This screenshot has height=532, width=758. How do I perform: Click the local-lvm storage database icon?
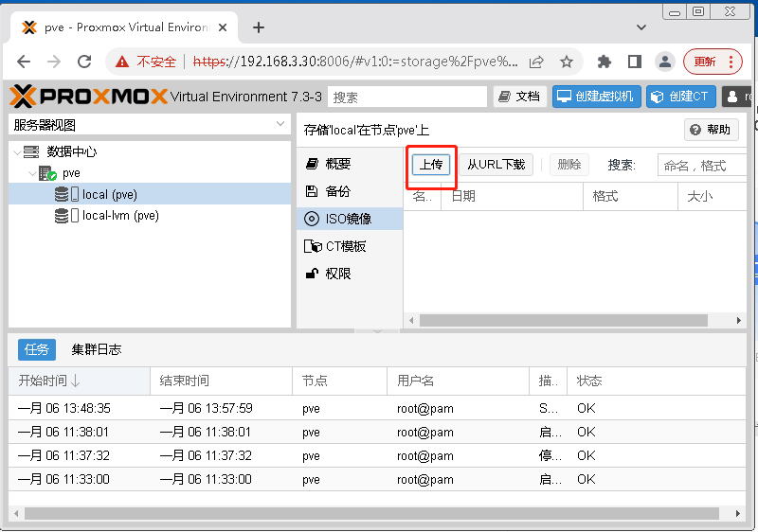click(62, 215)
